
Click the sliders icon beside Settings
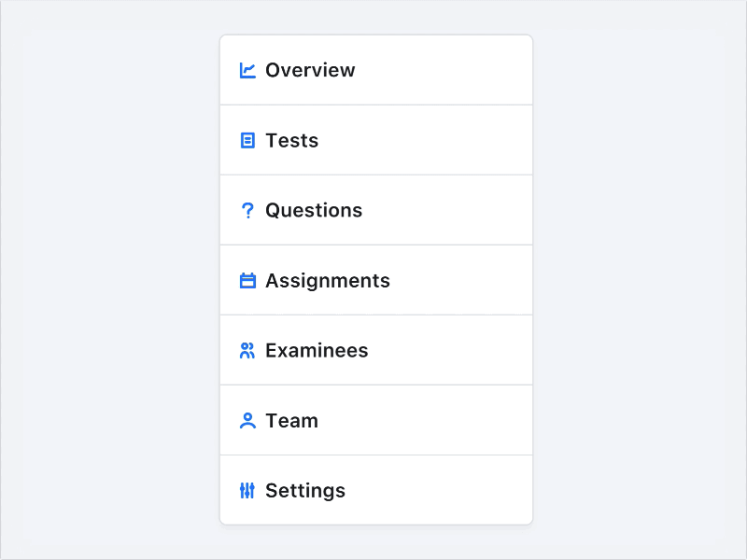tap(247, 491)
